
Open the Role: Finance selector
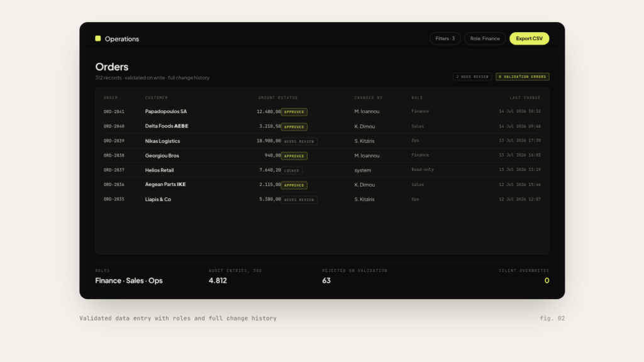click(x=485, y=38)
